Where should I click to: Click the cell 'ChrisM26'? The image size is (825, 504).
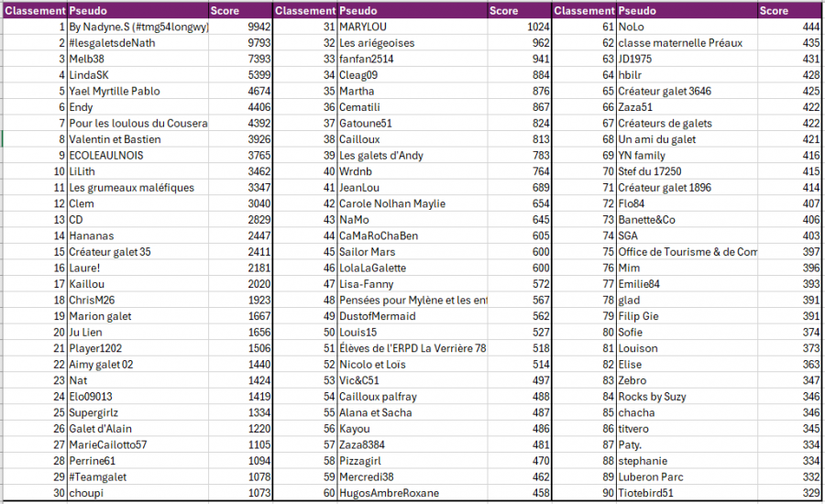(137, 300)
